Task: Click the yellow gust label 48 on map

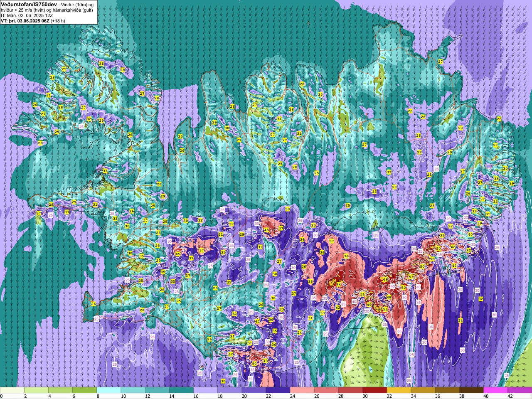Action: click(x=389, y=297)
